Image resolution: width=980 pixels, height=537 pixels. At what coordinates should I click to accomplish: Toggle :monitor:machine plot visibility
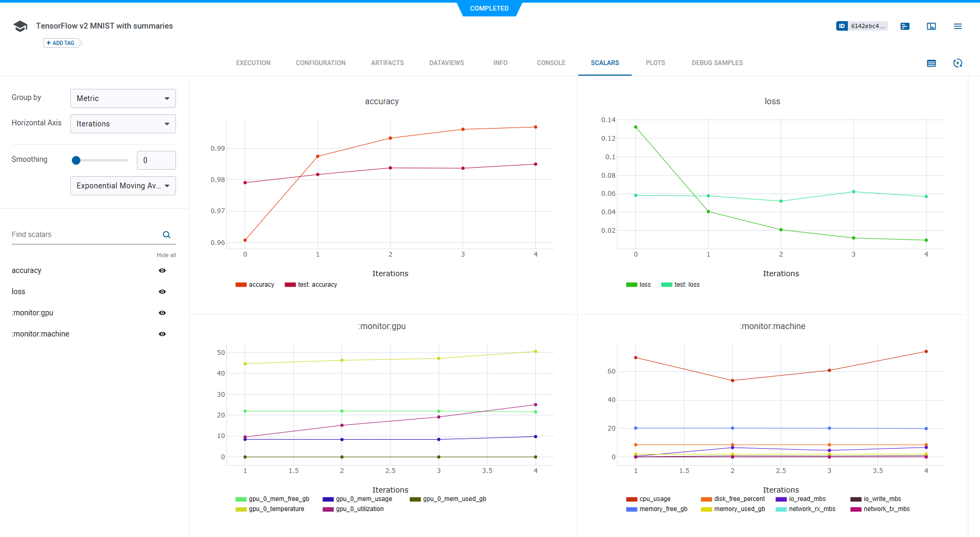pos(162,334)
